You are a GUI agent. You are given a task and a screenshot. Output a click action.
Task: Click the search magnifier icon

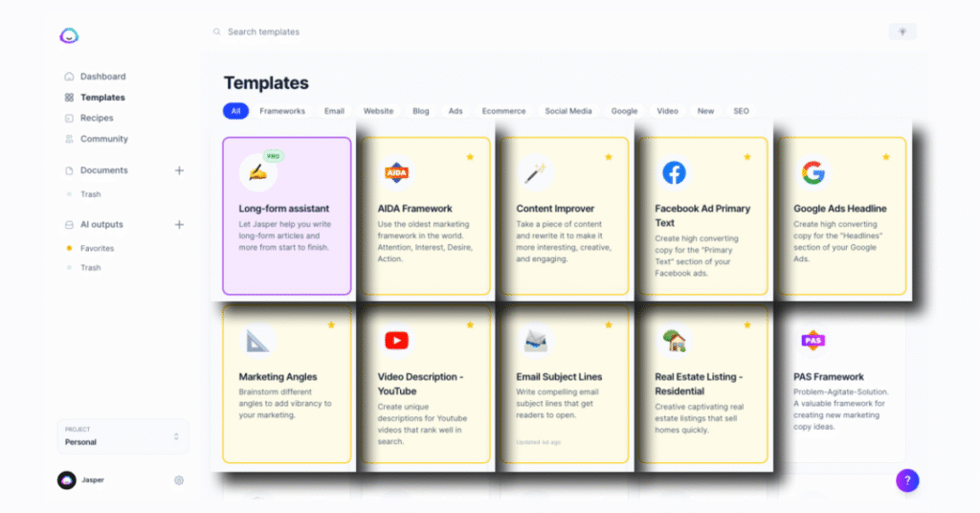pos(217,32)
